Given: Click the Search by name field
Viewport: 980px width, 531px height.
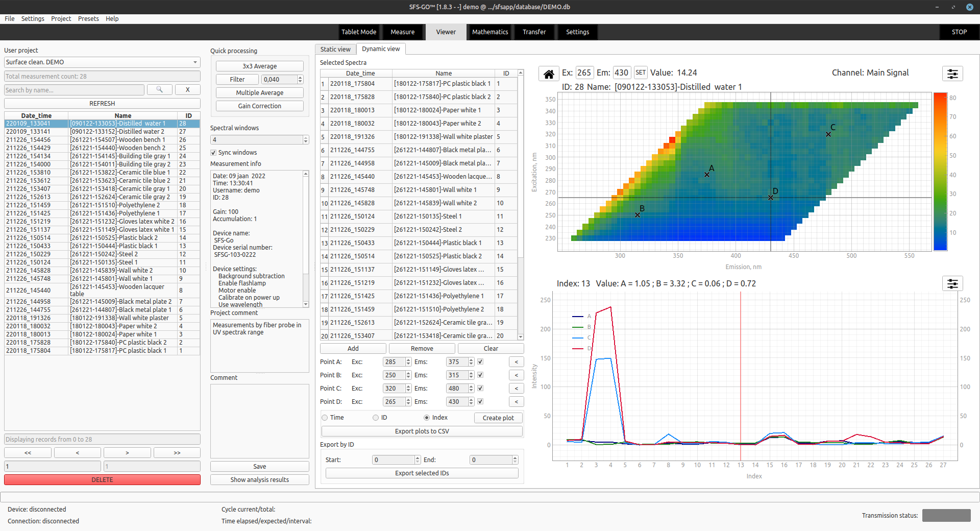Looking at the screenshot, I should tap(75, 90).
